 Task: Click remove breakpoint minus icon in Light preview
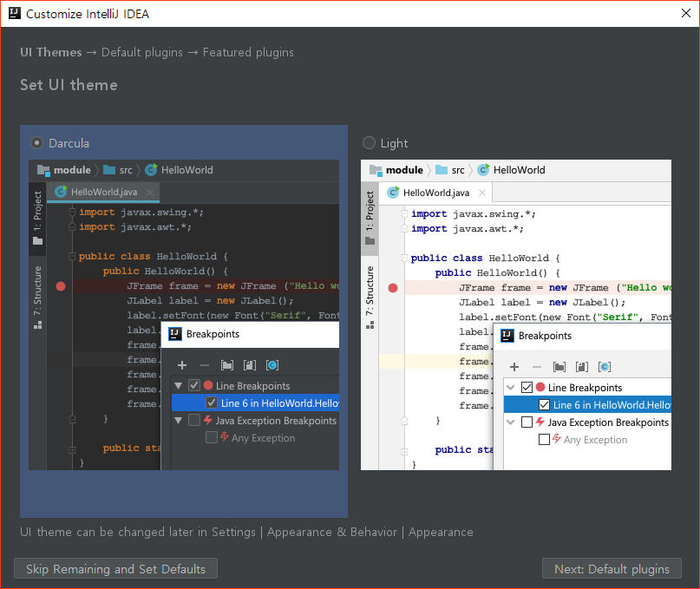pyautogui.click(x=537, y=367)
